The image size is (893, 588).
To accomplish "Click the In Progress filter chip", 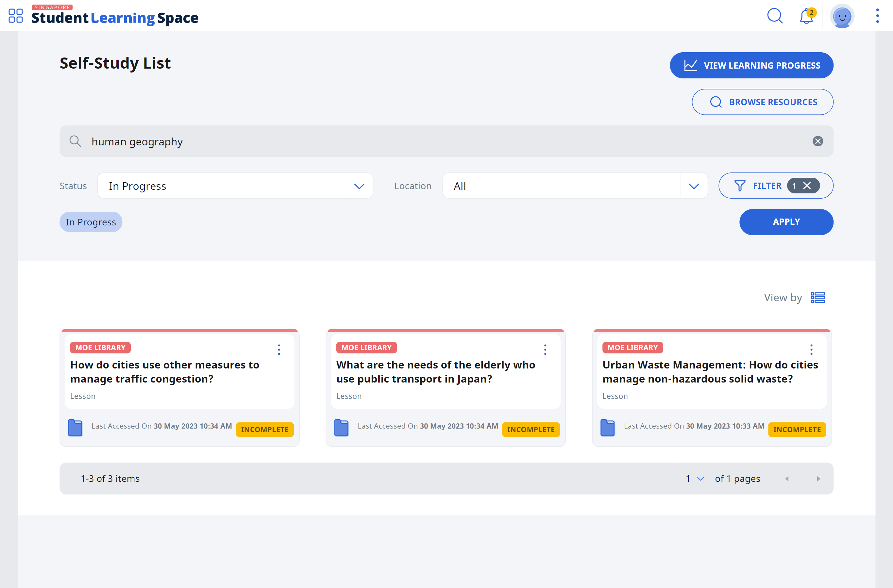I will (91, 222).
